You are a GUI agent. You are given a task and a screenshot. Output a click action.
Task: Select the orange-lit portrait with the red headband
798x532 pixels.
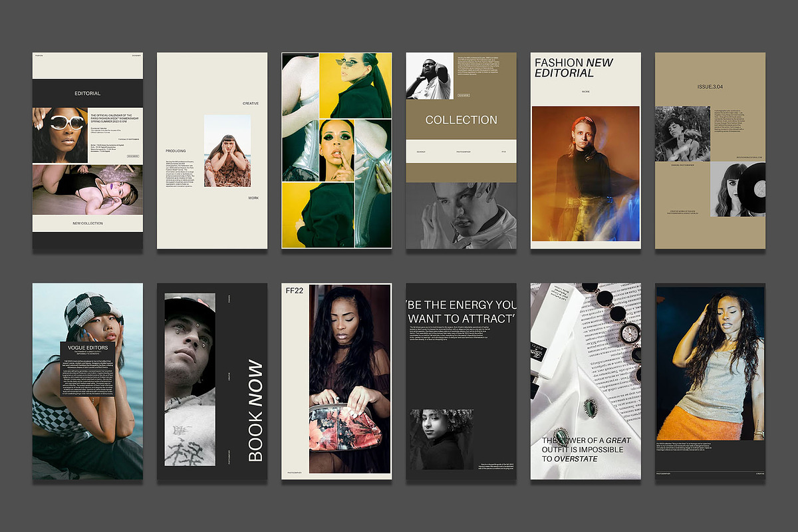click(586, 173)
